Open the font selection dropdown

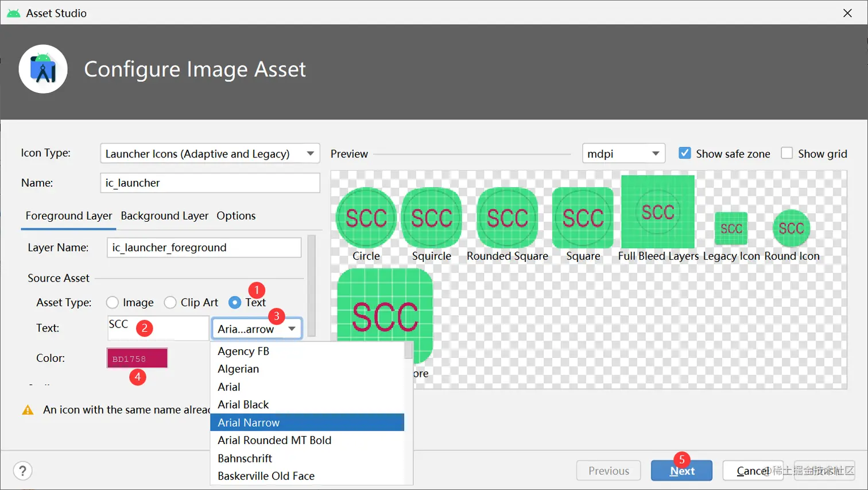(257, 328)
